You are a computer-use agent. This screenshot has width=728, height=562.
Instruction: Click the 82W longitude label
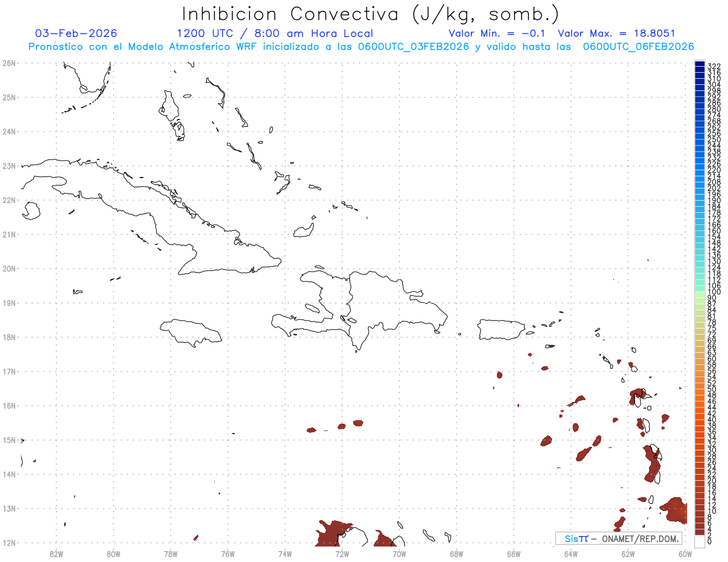coord(56,554)
